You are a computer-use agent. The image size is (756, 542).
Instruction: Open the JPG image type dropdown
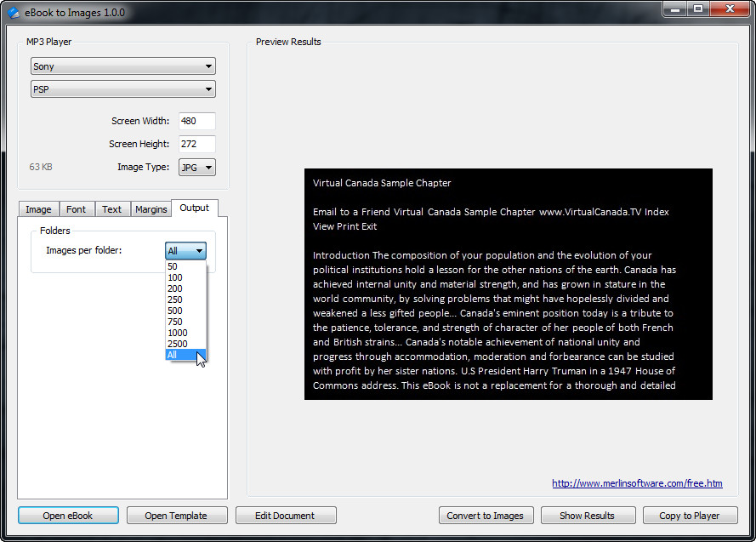tap(196, 168)
